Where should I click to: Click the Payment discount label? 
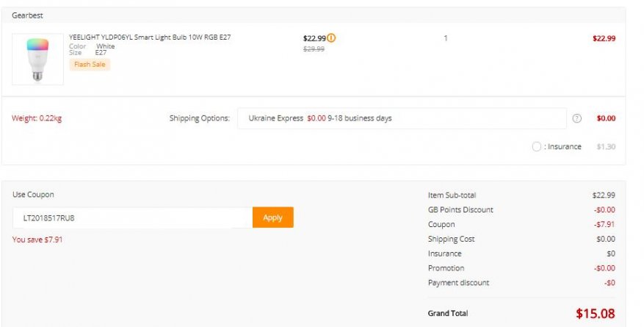click(x=458, y=283)
